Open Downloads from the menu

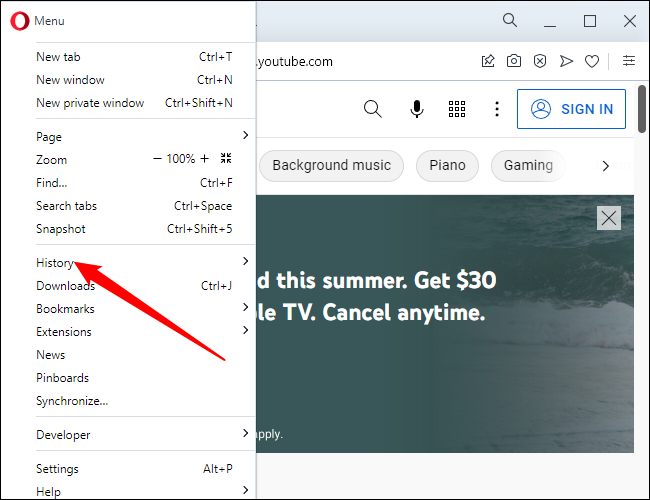pyautogui.click(x=66, y=286)
